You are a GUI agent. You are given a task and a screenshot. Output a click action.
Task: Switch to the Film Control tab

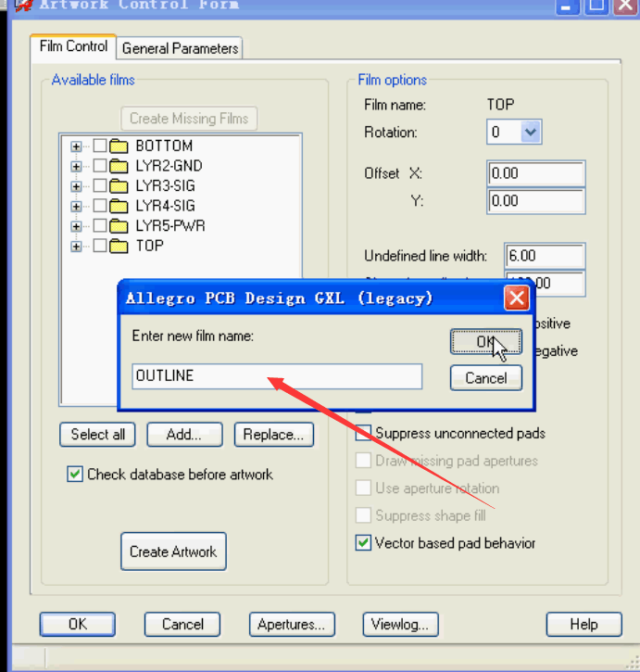pyautogui.click(x=73, y=46)
